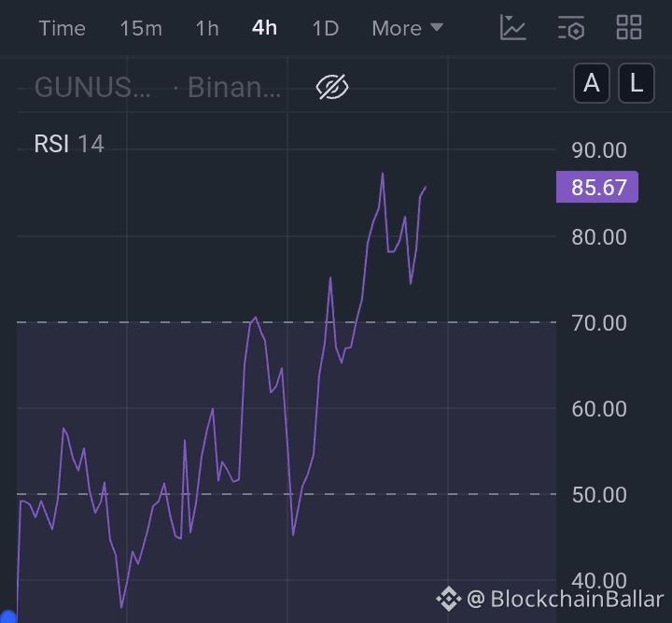This screenshot has width=672, height=623.
Task: Toggle log scale with the L button
Action: point(636,84)
